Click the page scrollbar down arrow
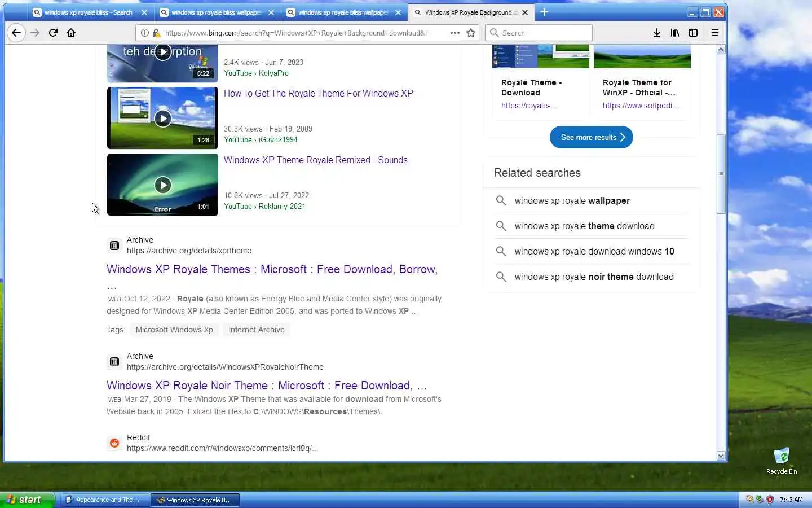The width and height of the screenshot is (812, 508). tap(721, 456)
